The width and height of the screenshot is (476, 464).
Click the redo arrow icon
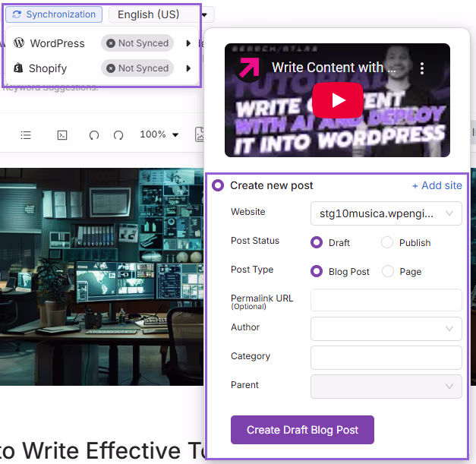tap(118, 135)
